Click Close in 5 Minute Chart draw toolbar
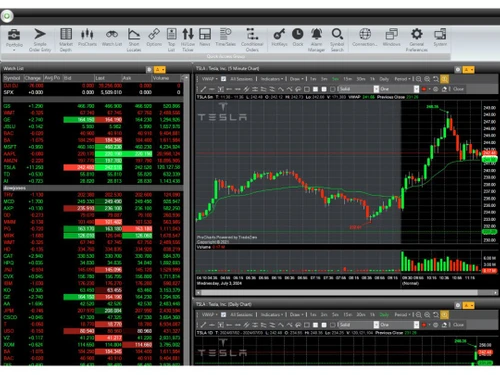This screenshot has height=375, width=500. [458, 89]
